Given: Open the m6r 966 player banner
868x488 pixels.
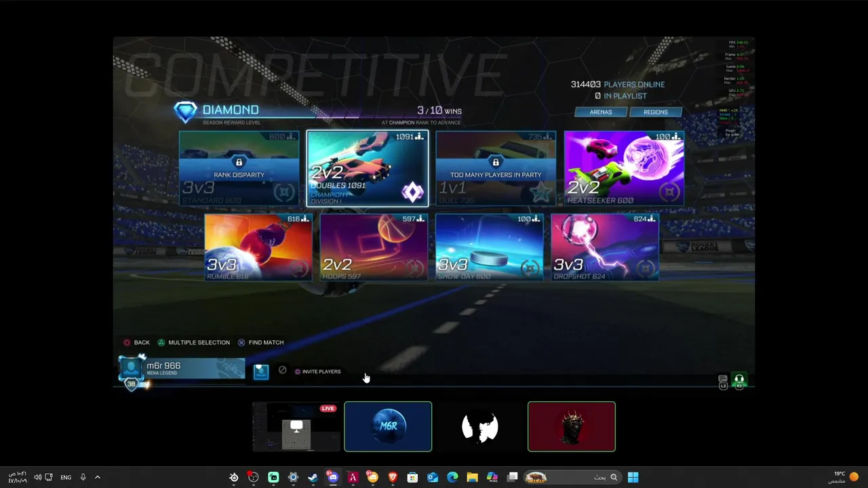Looking at the screenshot, I should pos(182,369).
